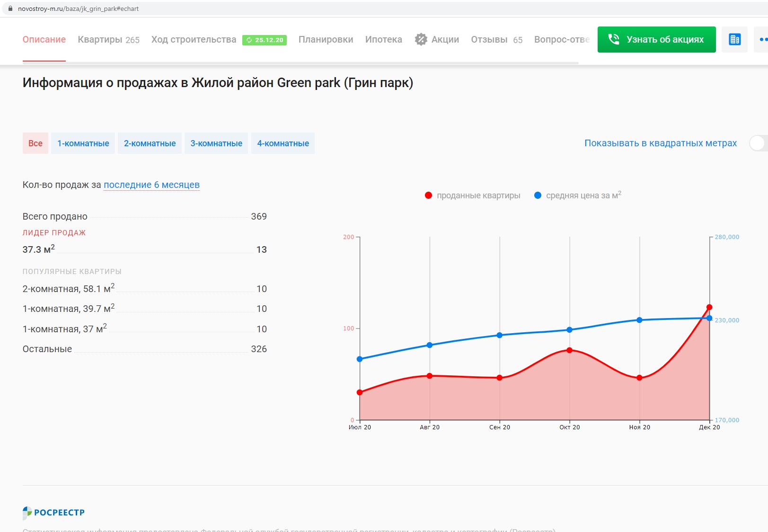Toggle 'Показывать в квадратных метрах' switch

pos(758,143)
